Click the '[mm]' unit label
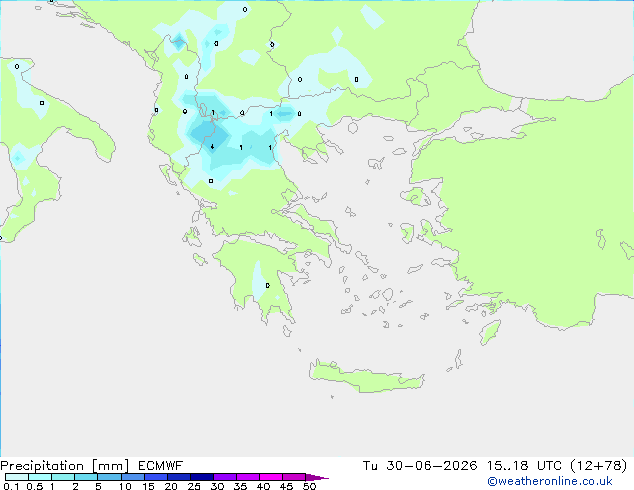This screenshot has width=634, height=490. pos(110,466)
